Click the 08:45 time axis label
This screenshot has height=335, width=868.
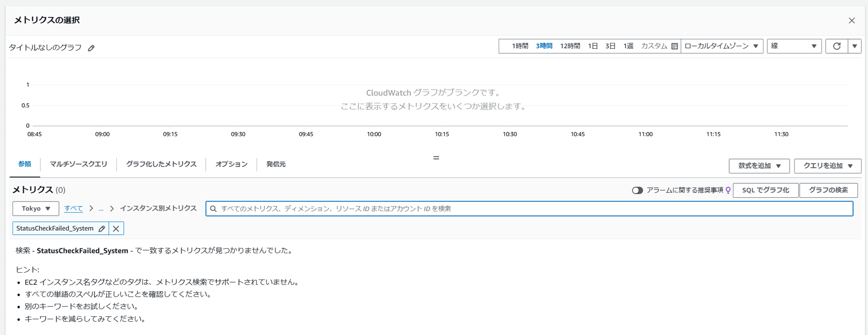click(35, 134)
